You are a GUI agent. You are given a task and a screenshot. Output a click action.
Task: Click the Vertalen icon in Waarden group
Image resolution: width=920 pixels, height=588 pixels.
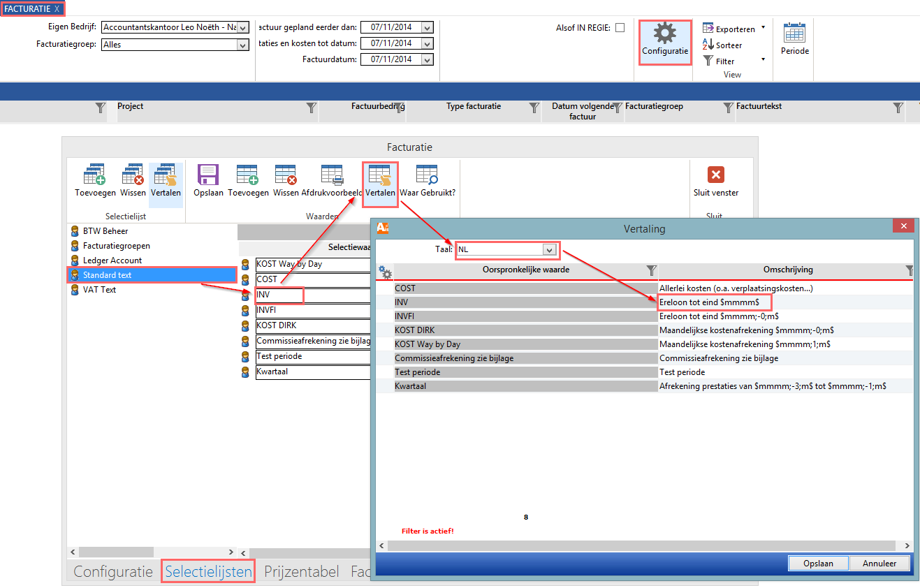click(380, 175)
